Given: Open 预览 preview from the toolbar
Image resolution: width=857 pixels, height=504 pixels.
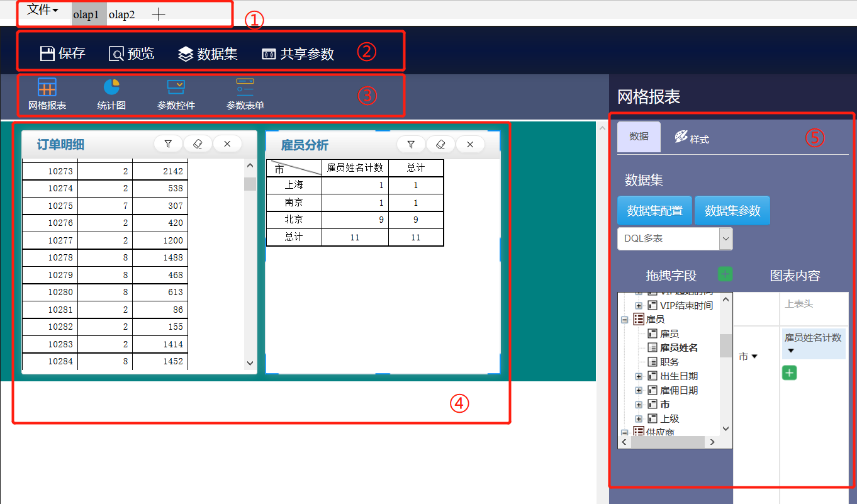Looking at the screenshot, I should point(132,53).
